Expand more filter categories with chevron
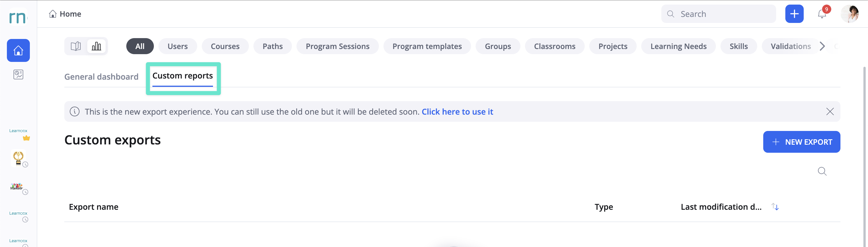Viewport: 868px width, 247px height. (x=822, y=46)
